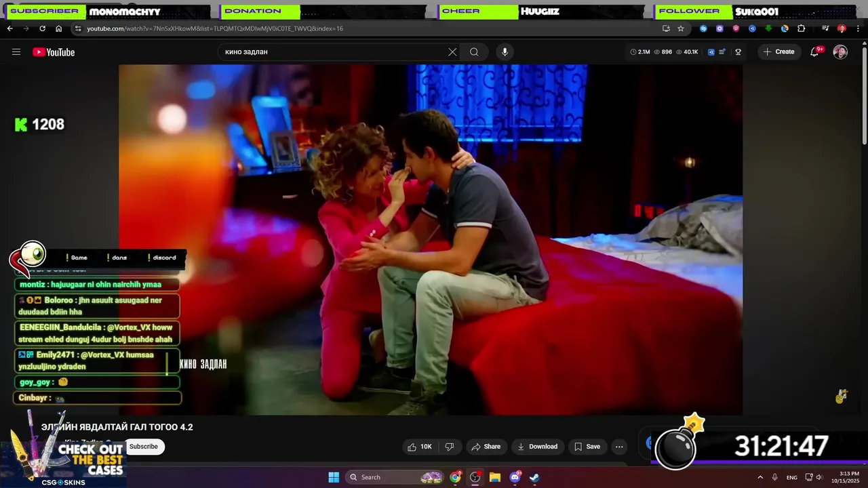Switch to OBS Studio on the taskbar
Screen dimensions: 868x488
tap(475, 477)
